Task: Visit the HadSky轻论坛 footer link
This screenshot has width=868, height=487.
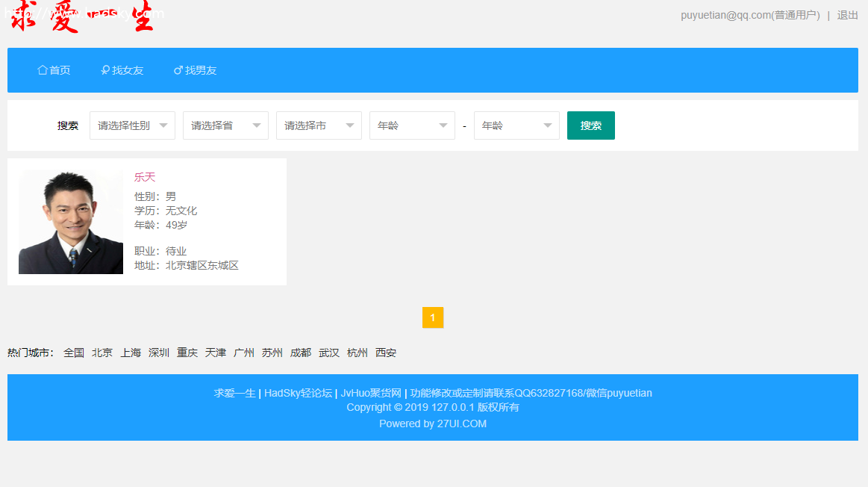Action: click(298, 393)
